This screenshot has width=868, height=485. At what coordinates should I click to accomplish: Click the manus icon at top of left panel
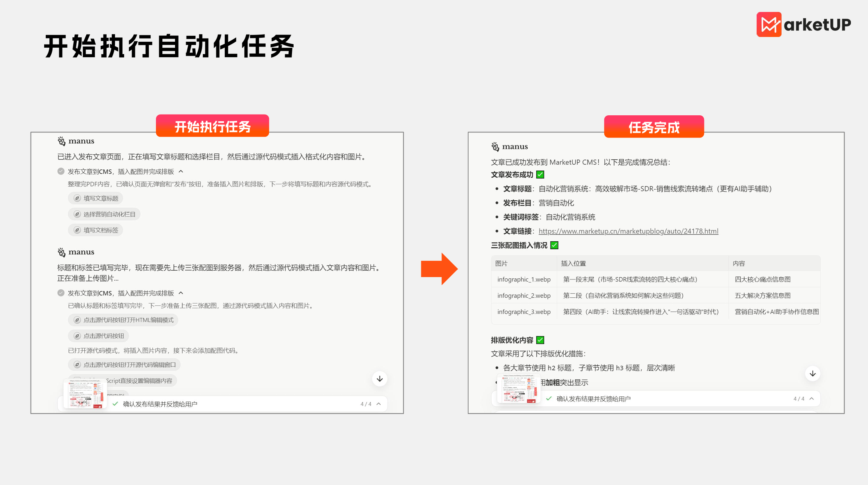pyautogui.click(x=62, y=141)
